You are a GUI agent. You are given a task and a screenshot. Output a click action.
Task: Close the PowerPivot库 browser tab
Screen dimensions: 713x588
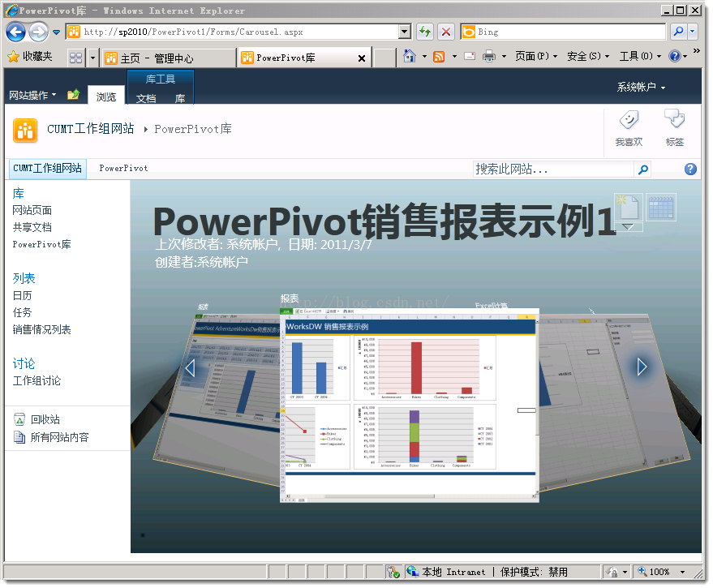[x=362, y=58]
